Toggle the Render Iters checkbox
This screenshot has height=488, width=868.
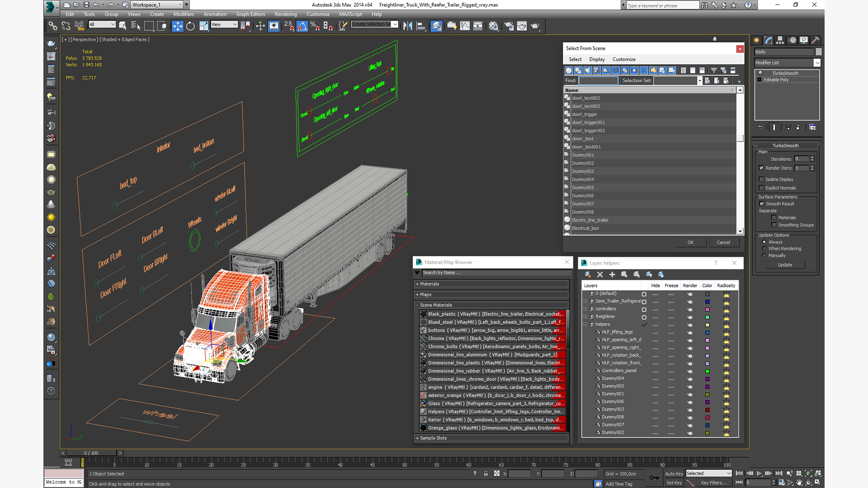[x=761, y=168]
